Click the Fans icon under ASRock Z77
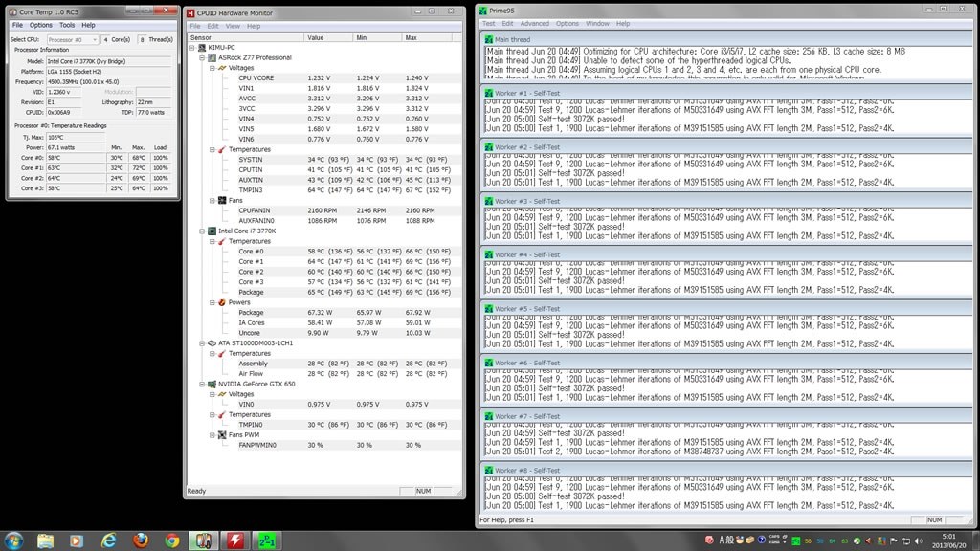The image size is (980, 551). click(x=222, y=201)
